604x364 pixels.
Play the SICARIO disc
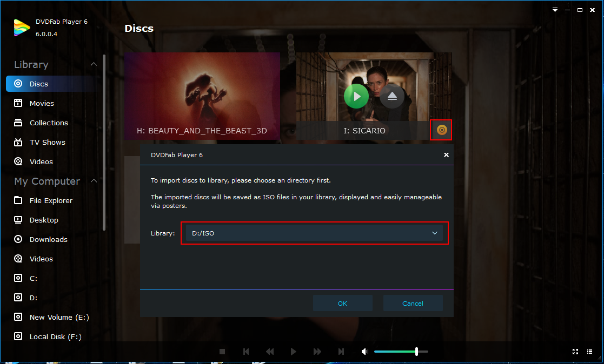(356, 96)
